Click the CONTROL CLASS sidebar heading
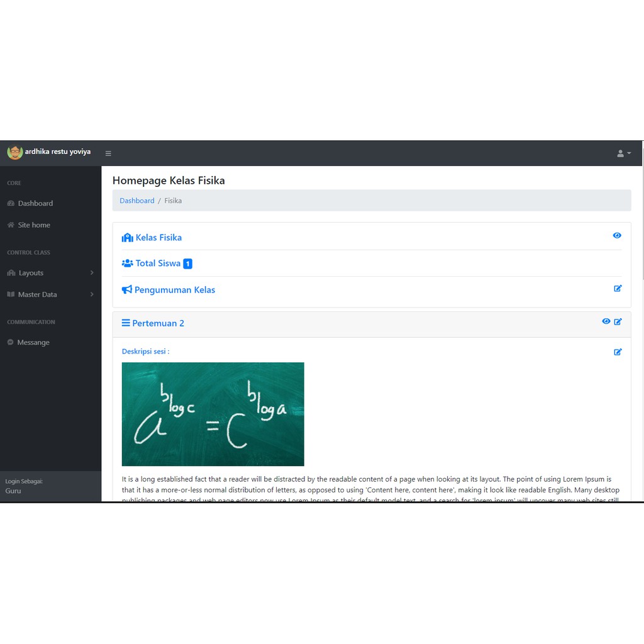The height and width of the screenshot is (644, 644). (28, 253)
